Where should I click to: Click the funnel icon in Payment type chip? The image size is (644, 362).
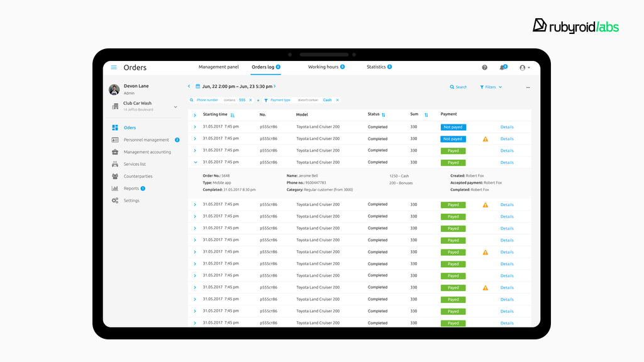tap(266, 100)
